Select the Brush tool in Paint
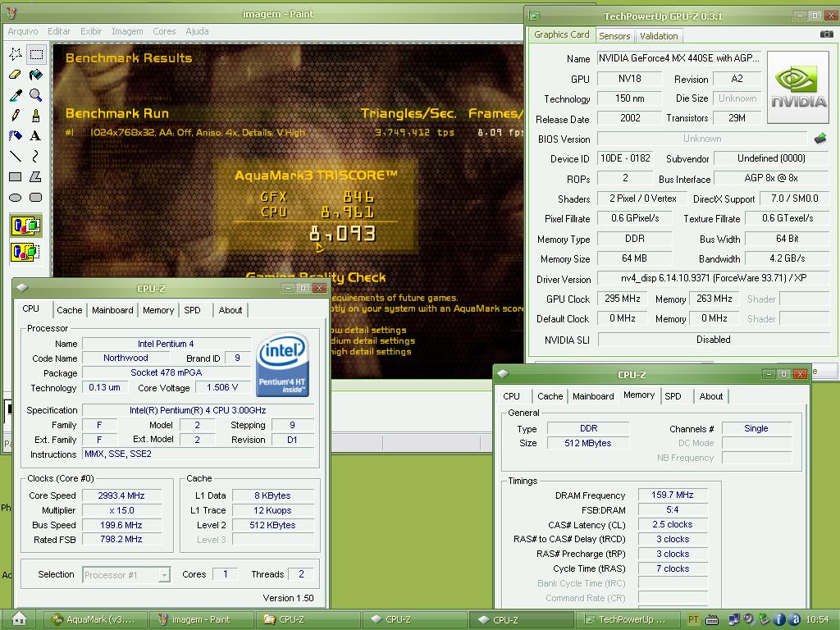Image resolution: width=840 pixels, height=630 pixels. coord(36,115)
